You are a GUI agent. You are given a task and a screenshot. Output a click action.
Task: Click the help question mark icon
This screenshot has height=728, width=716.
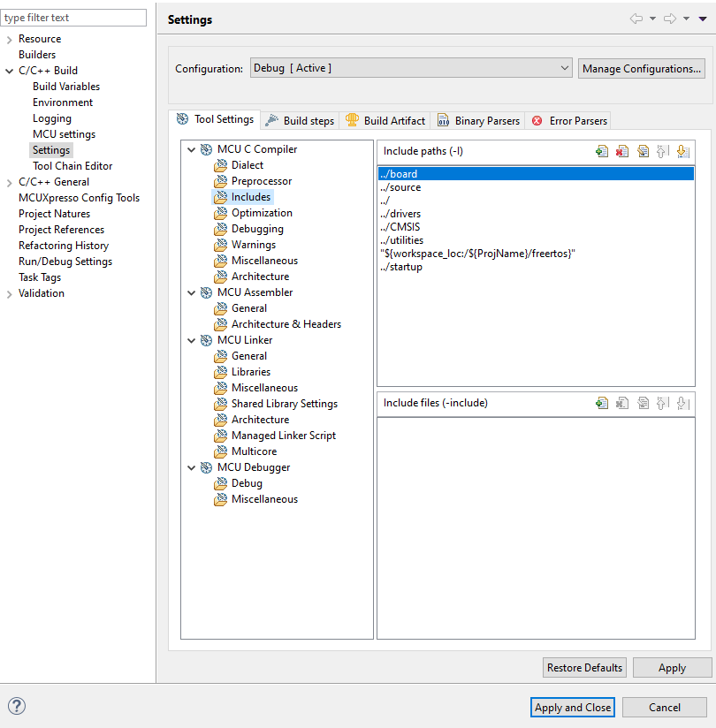(17, 706)
